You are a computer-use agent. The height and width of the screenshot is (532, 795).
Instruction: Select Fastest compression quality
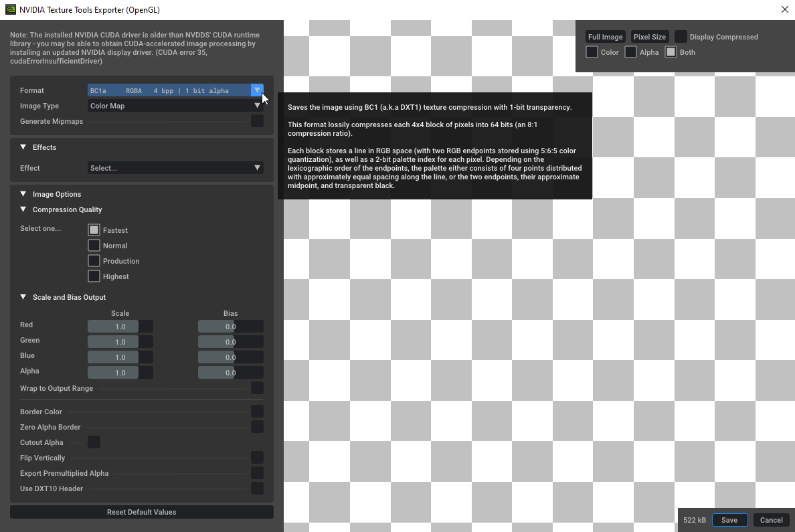pyautogui.click(x=94, y=230)
